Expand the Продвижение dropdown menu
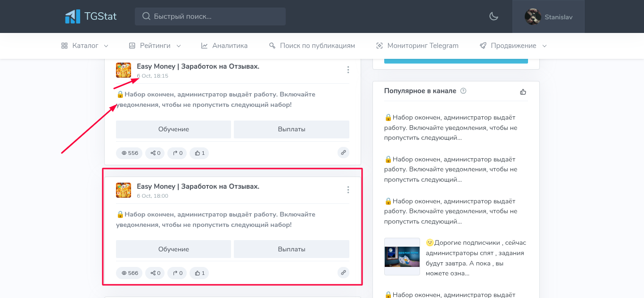This screenshot has height=298, width=644. point(513,46)
